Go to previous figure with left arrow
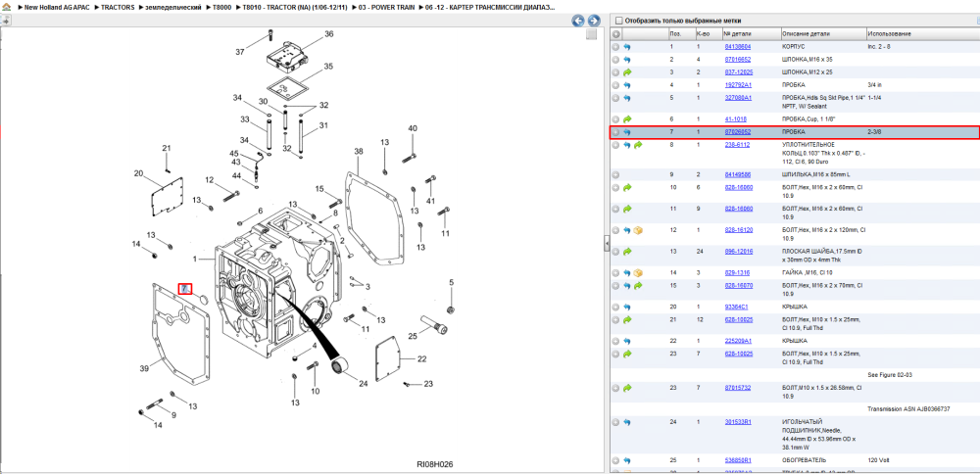Screen dimensions: 980x474 click(x=579, y=21)
